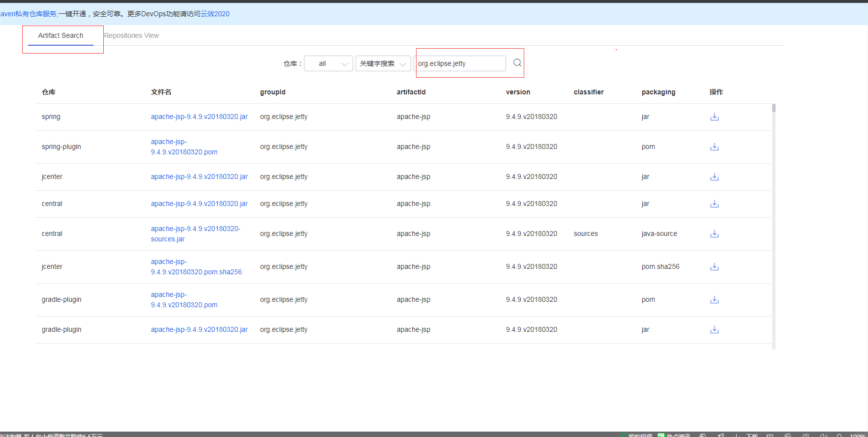Image resolution: width=868 pixels, height=437 pixels.
Task: Download the central sources jar
Action: click(x=715, y=234)
